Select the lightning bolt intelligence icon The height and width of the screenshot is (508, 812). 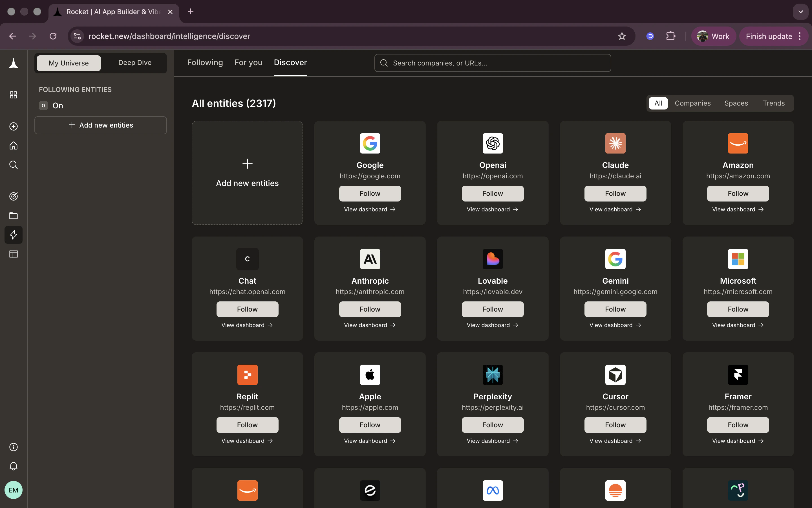14,235
